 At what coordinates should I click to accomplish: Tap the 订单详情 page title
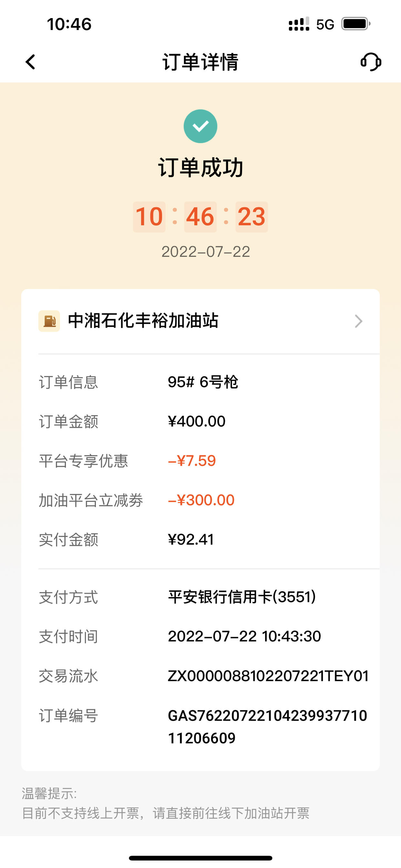click(200, 62)
